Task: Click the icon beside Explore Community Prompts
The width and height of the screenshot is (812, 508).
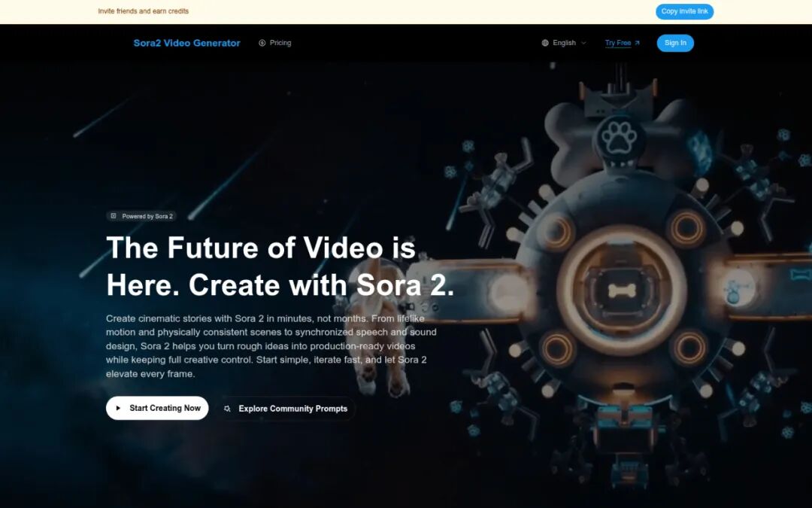Action: [x=227, y=409]
